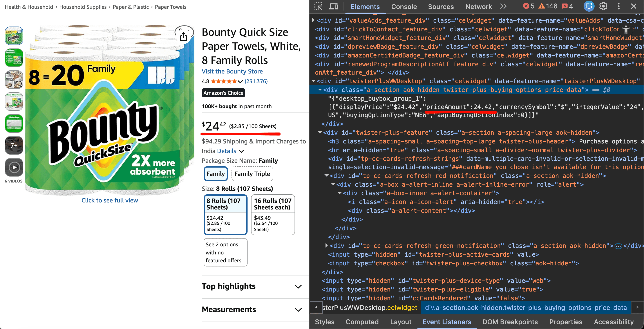Click the accessibility figure icon overlay
The image size is (644, 329).
[x=626, y=30]
